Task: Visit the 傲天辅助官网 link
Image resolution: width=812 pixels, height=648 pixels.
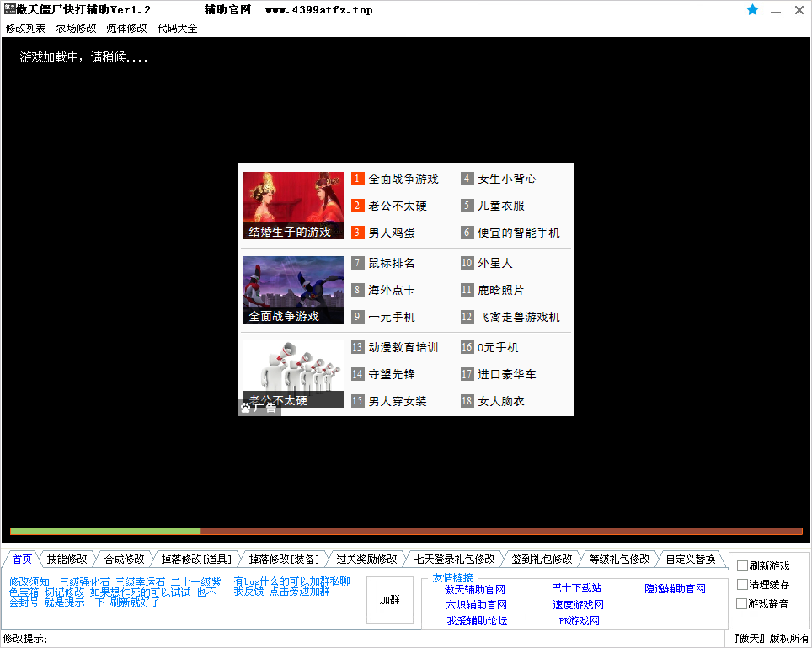Action: point(475,589)
